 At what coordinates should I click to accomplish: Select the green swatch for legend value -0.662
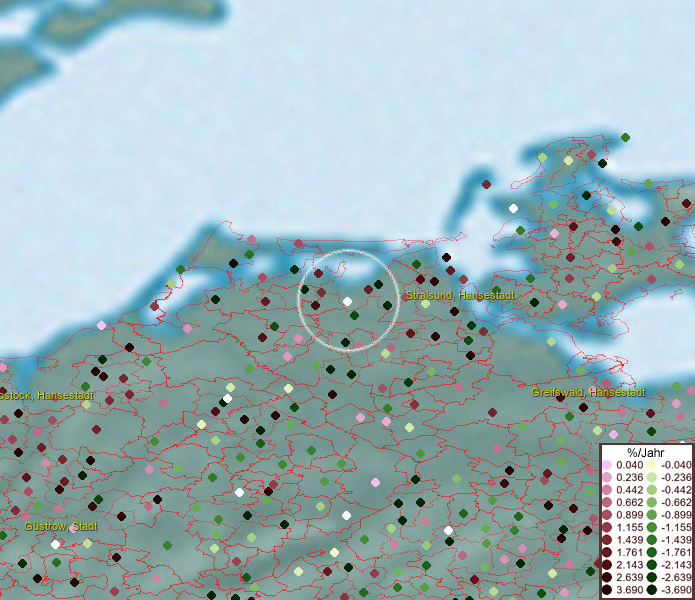(652, 503)
